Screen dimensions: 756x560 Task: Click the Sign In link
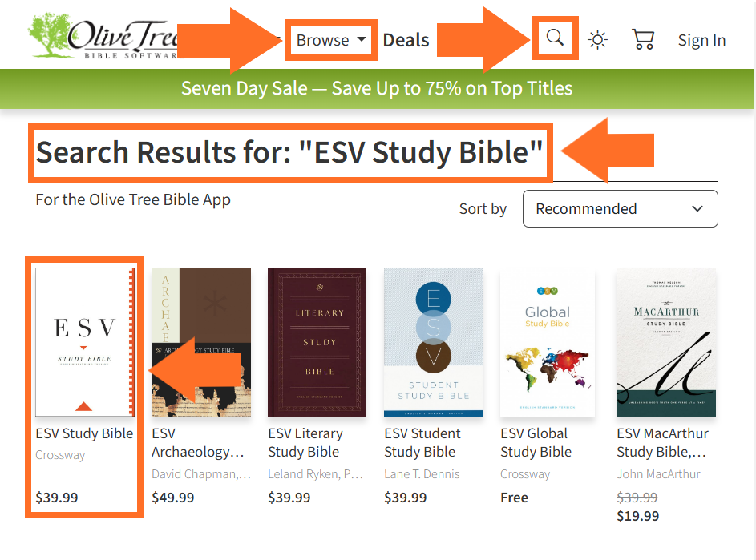(701, 40)
